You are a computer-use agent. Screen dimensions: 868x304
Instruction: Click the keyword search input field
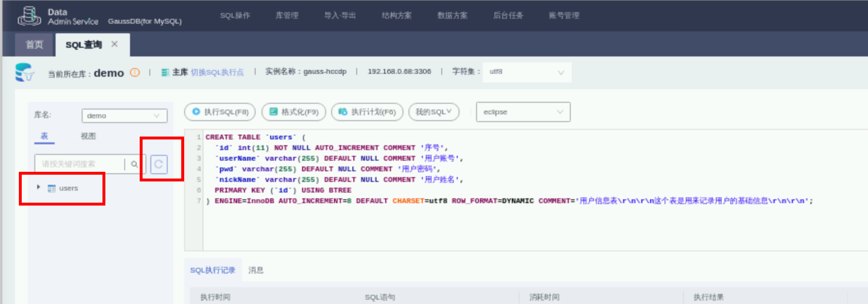tap(80, 164)
